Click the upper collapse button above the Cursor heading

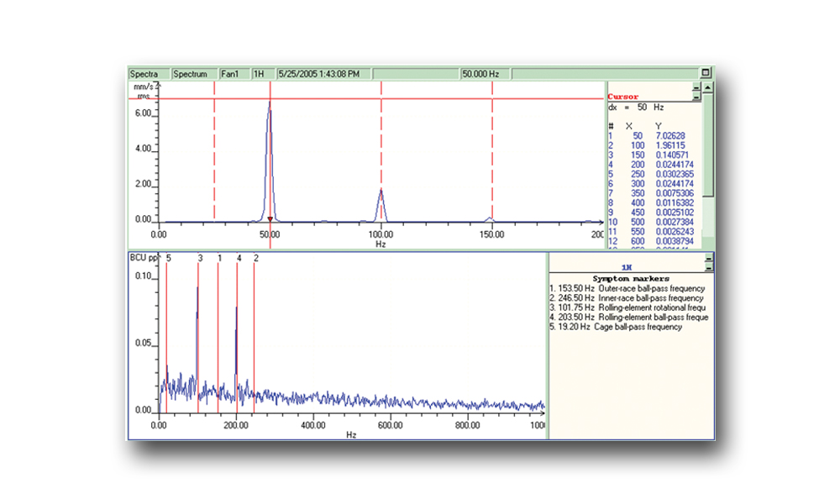pyautogui.click(x=696, y=87)
